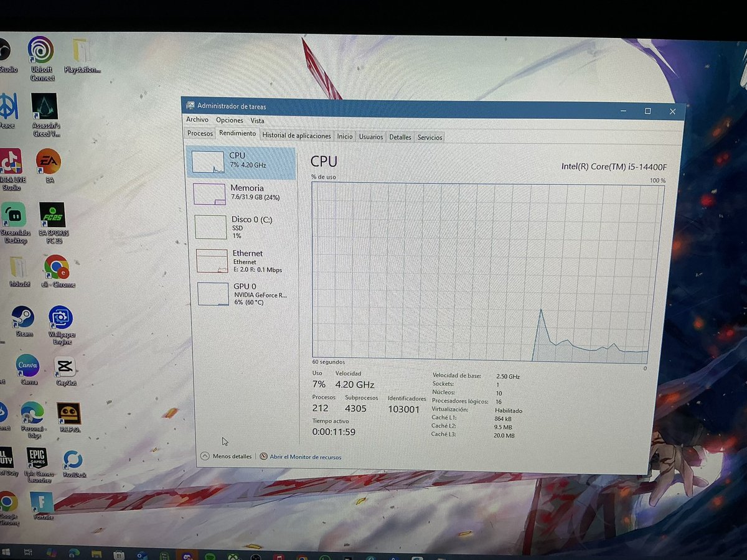Viewport: 747px width, 560px height.
Task: Open Edge from the taskbar
Action: (74, 553)
